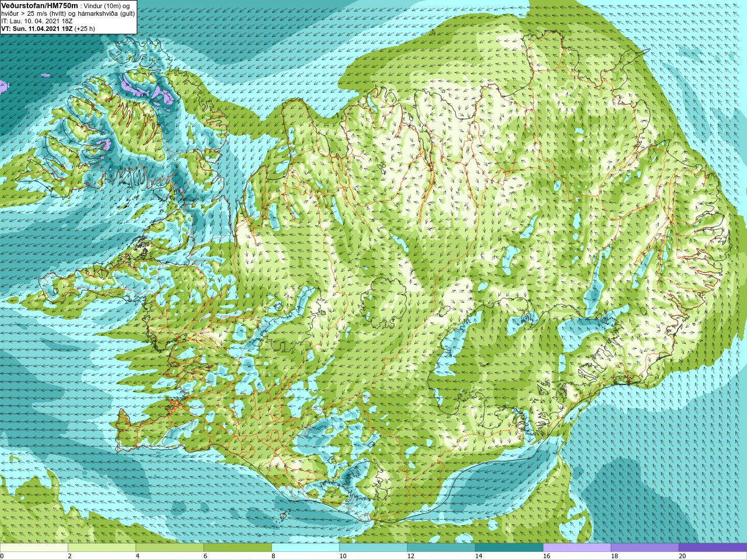Pick the turquoise 10–12 m/s legend swatch
747x560 pixels.
(373, 548)
